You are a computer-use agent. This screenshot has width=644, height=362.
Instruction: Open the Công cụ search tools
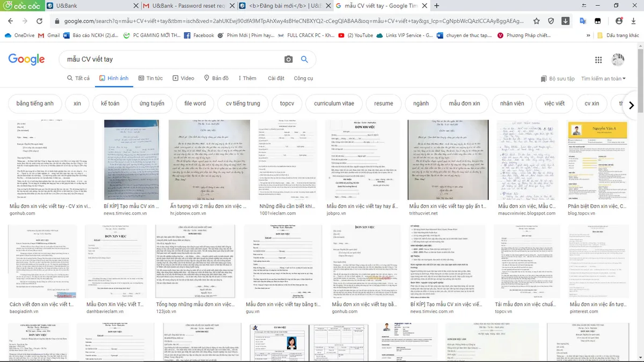click(x=303, y=78)
